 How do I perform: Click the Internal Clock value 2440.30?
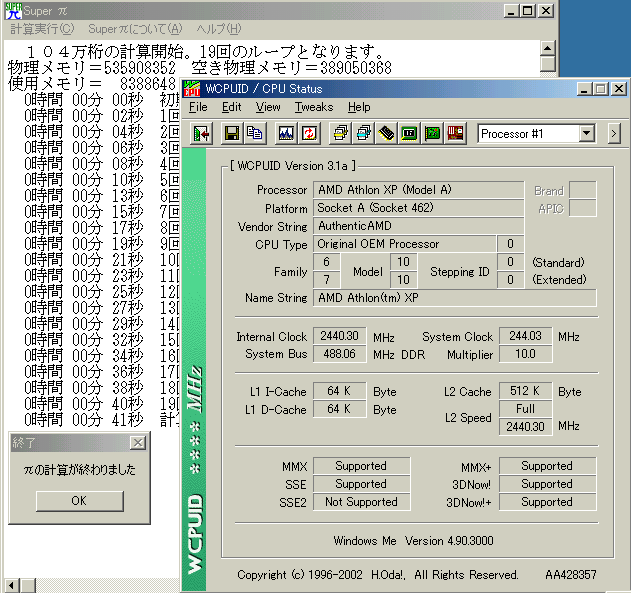pyautogui.click(x=340, y=336)
